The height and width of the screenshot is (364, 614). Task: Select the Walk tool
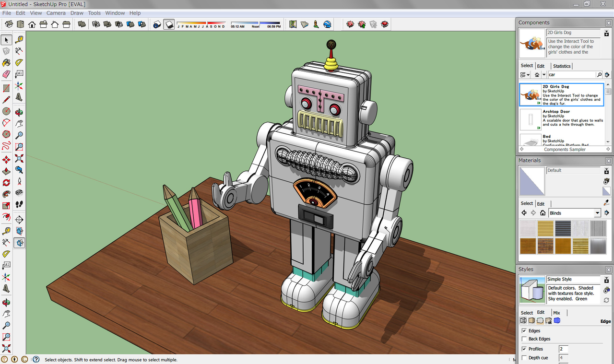tap(20, 205)
